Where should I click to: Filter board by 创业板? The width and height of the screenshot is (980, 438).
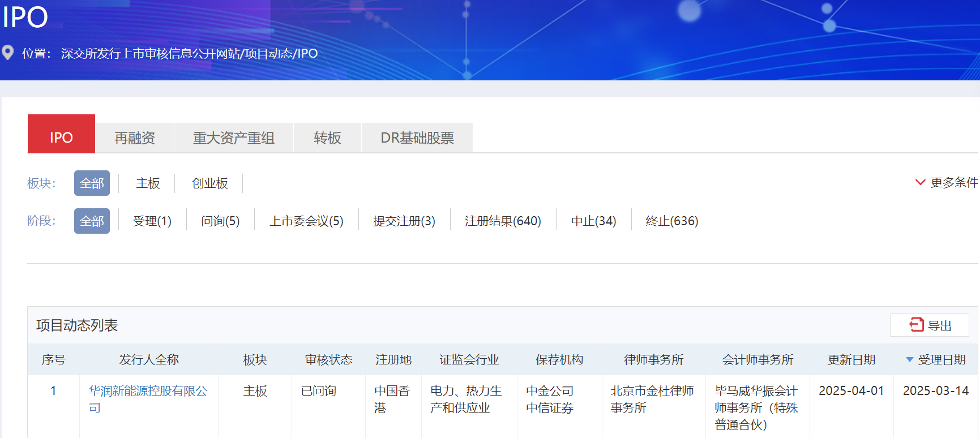(x=209, y=183)
